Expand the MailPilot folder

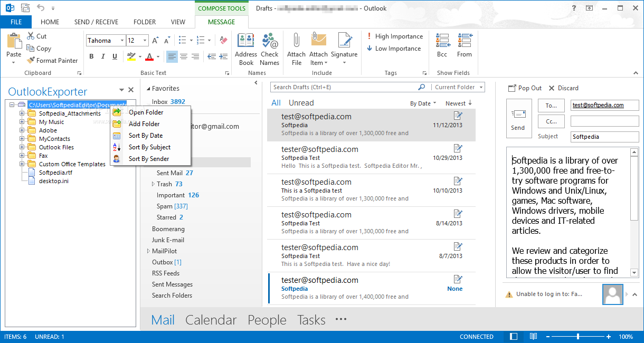[148, 251]
